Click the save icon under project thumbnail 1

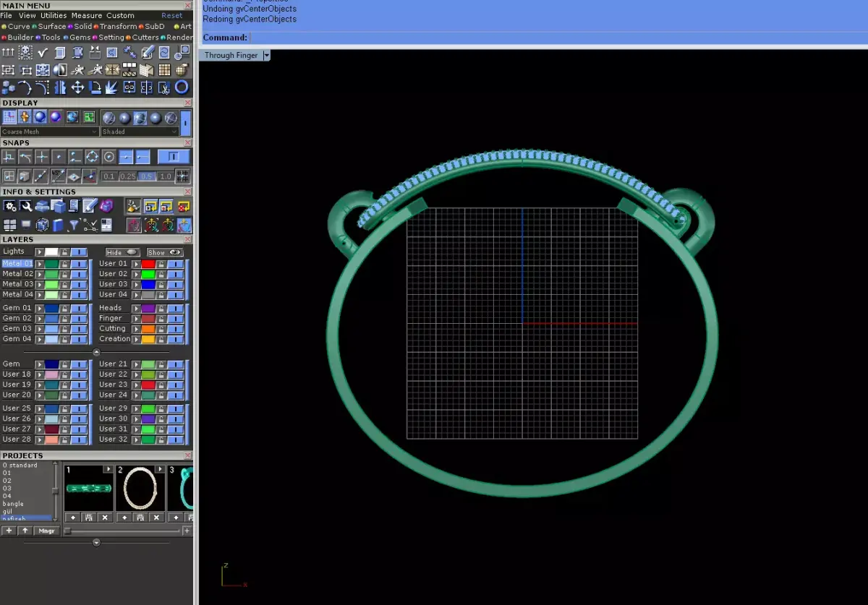coord(88,518)
